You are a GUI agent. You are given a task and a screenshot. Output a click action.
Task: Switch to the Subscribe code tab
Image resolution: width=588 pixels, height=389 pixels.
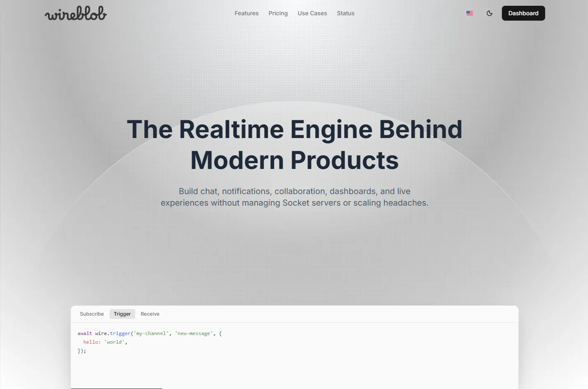point(92,314)
